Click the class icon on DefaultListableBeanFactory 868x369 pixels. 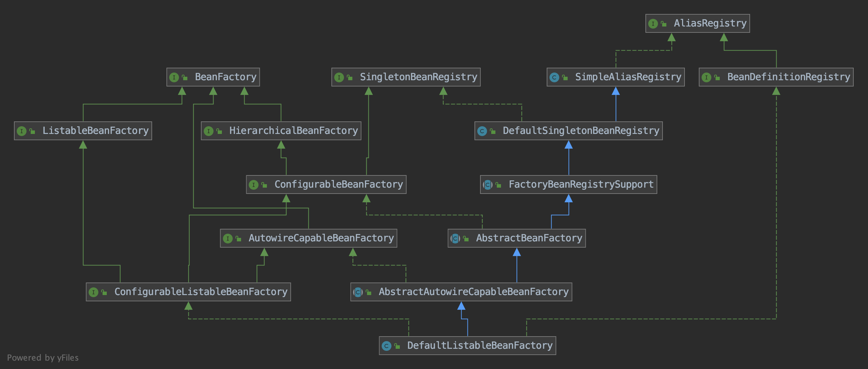[x=386, y=346]
